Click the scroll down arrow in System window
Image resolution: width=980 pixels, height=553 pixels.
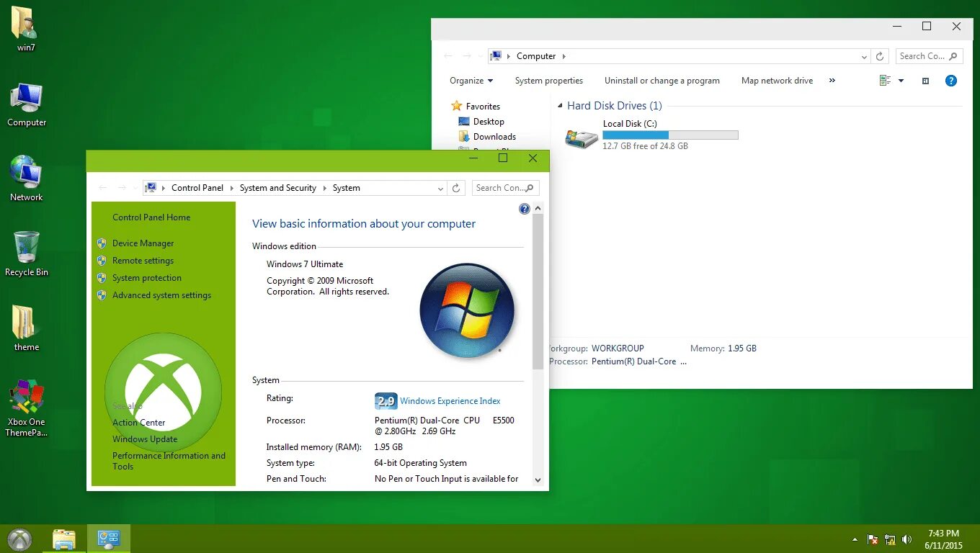point(538,480)
